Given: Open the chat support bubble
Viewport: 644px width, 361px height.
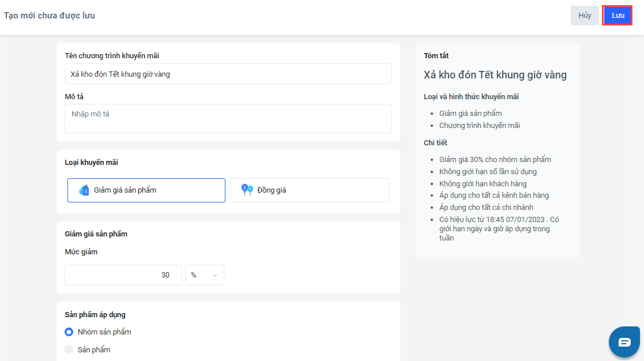Looking at the screenshot, I should [x=624, y=342].
